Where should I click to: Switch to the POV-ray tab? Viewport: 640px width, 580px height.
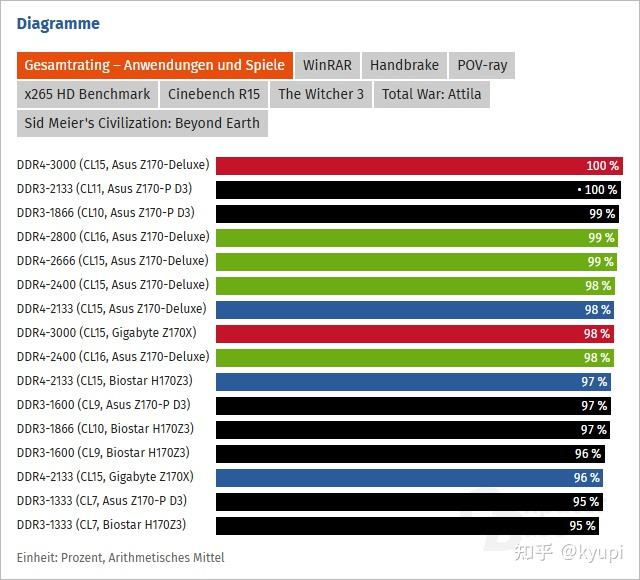pos(482,65)
